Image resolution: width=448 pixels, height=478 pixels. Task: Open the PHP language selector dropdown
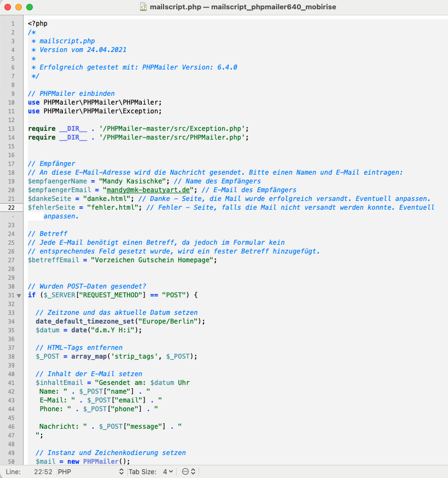[90, 471]
